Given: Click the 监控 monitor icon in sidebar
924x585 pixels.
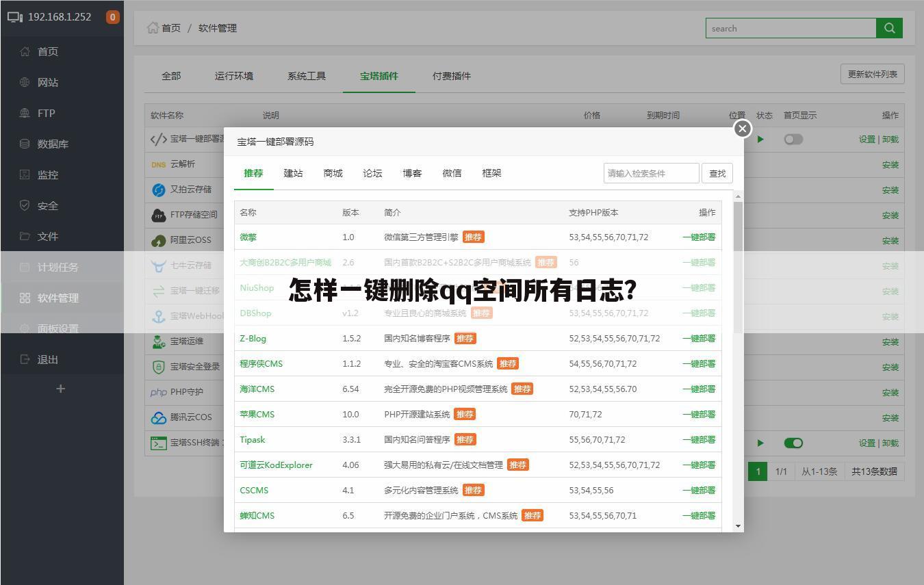Looking at the screenshot, I should (25, 174).
